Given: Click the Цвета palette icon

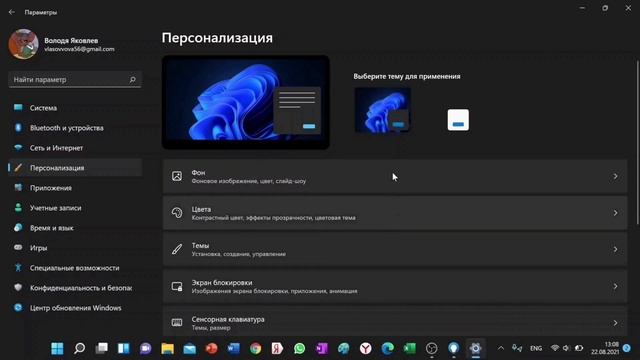Looking at the screenshot, I should click(x=177, y=213).
